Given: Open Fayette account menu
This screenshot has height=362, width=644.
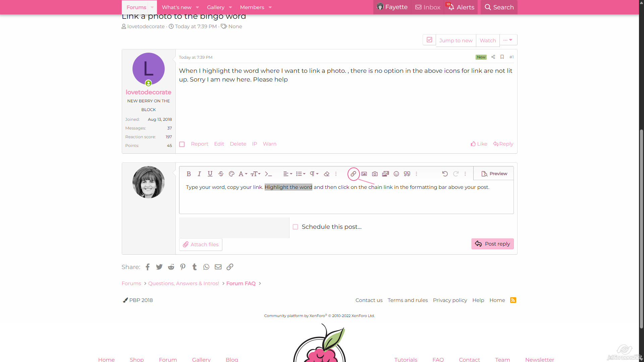Looking at the screenshot, I should [392, 7].
